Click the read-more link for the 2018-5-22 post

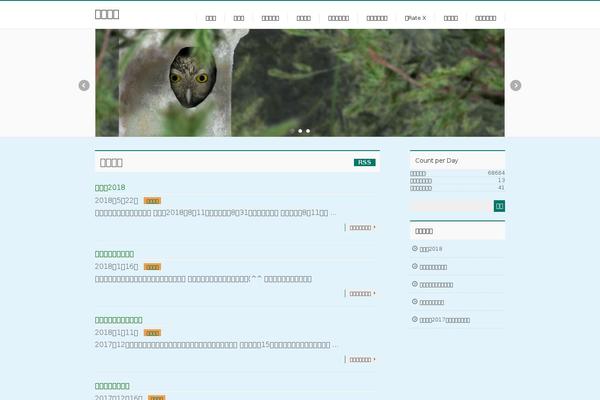(x=362, y=227)
